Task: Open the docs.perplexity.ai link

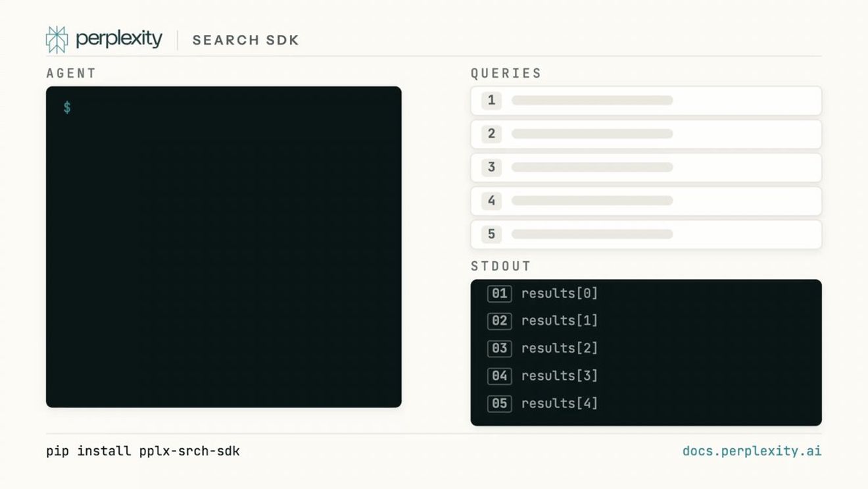Action: [x=752, y=451]
